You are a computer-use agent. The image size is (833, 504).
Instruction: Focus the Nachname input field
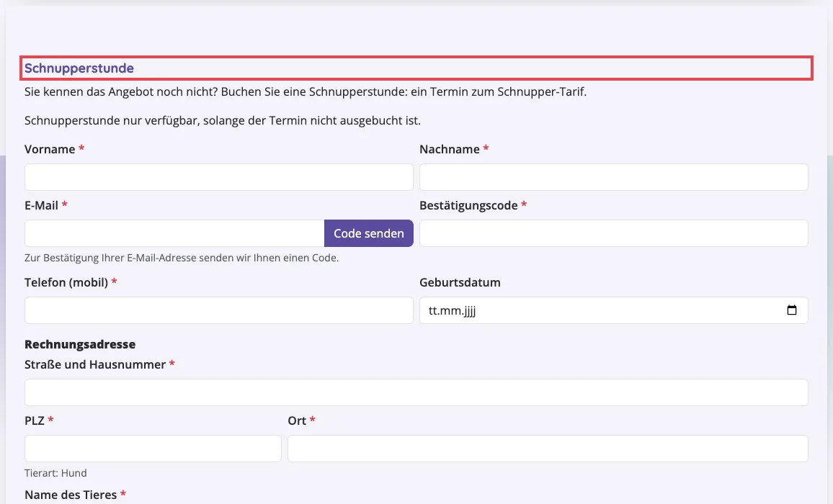point(614,177)
